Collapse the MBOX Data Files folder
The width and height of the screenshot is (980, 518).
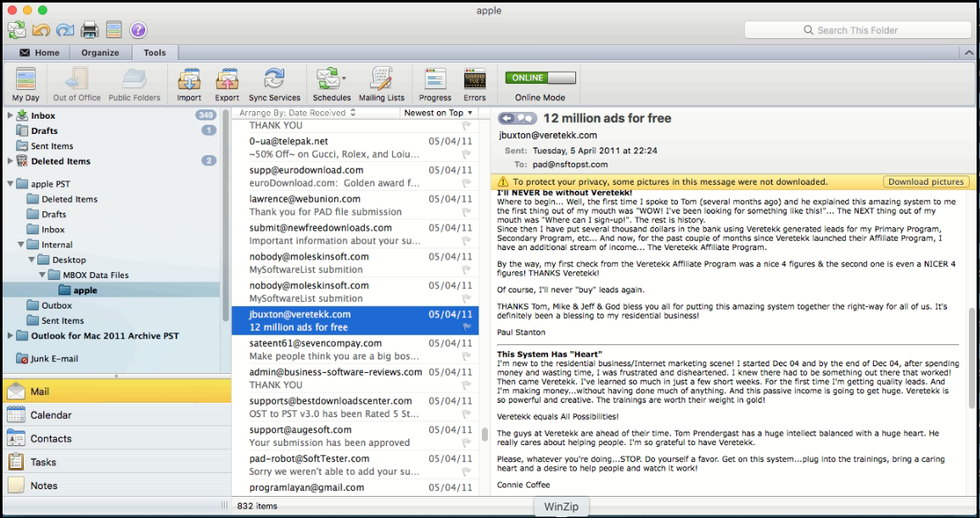(42, 275)
